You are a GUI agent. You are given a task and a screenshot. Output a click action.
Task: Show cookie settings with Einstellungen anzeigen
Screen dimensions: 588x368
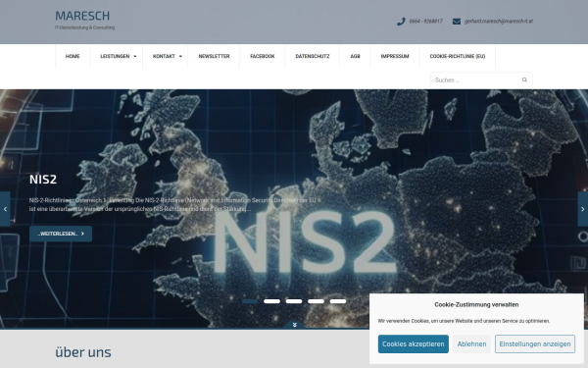535,344
